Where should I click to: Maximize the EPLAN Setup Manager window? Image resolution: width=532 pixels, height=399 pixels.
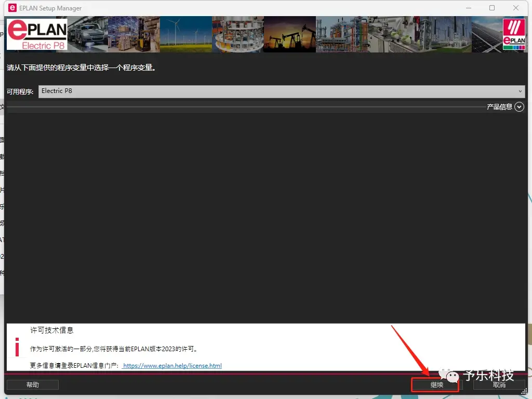point(492,8)
